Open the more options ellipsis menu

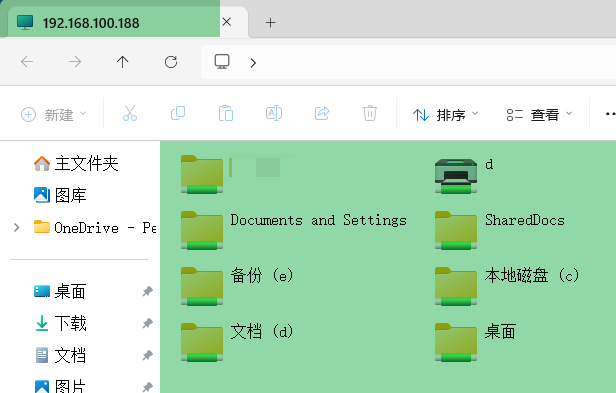pyautogui.click(x=610, y=114)
